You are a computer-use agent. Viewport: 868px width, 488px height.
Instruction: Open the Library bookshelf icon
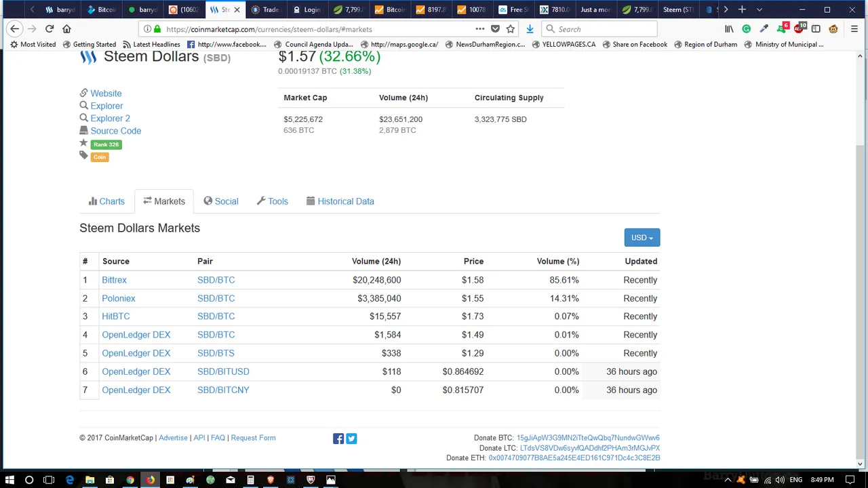729,29
